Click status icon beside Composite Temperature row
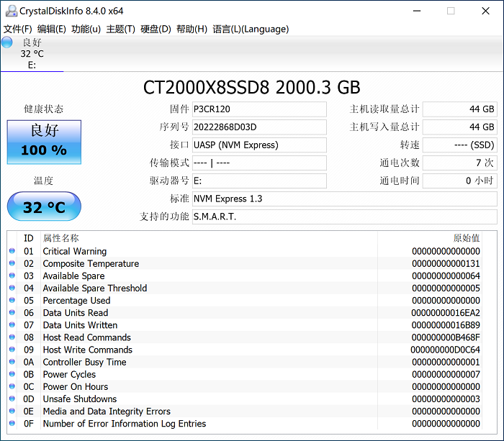Image resolution: width=504 pixels, height=441 pixels. pos(12,263)
